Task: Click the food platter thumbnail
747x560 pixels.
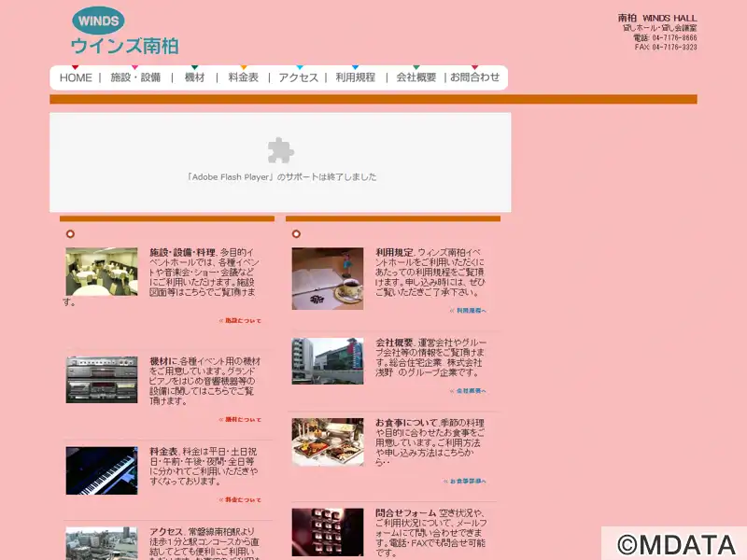Action: [x=328, y=441]
